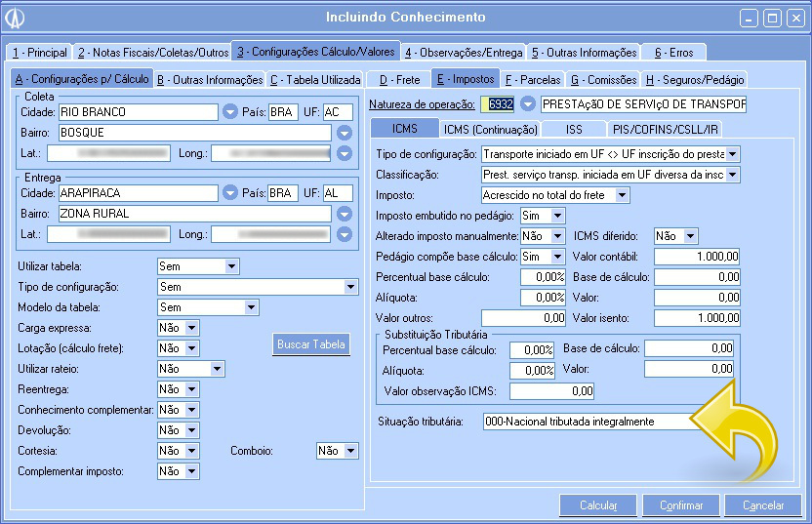This screenshot has height=524, width=812.
Task: Click the Calcular button
Action: point(598,505)
